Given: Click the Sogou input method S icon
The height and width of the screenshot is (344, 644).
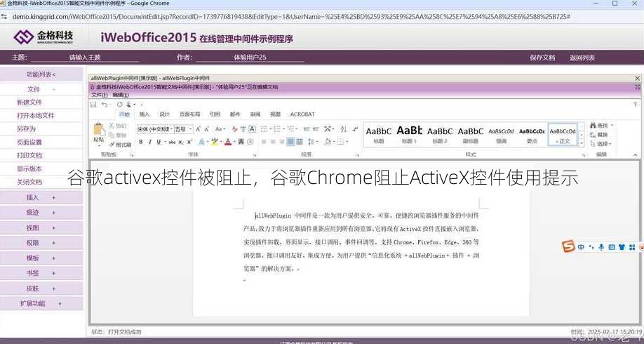Looking at the screenshot, I should click(568, 246).
